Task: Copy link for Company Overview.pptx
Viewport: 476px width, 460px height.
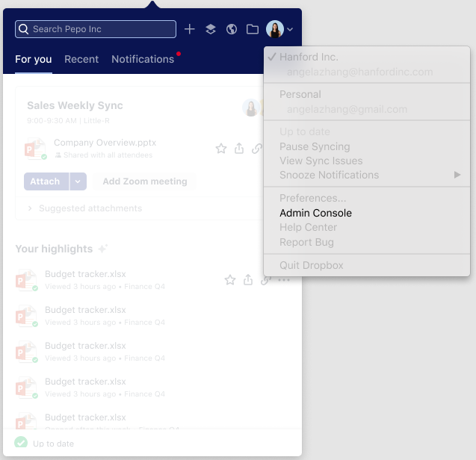Action: coord(257,149)
